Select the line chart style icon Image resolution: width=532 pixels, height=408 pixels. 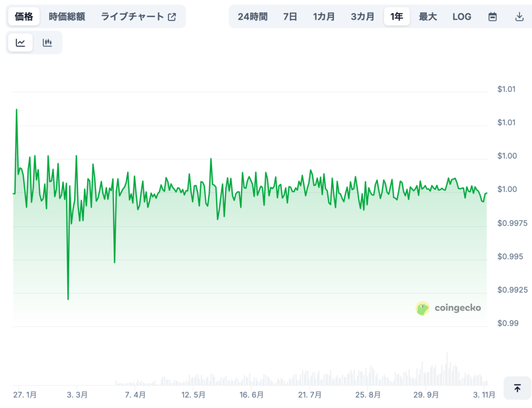(x=20, y=42)
